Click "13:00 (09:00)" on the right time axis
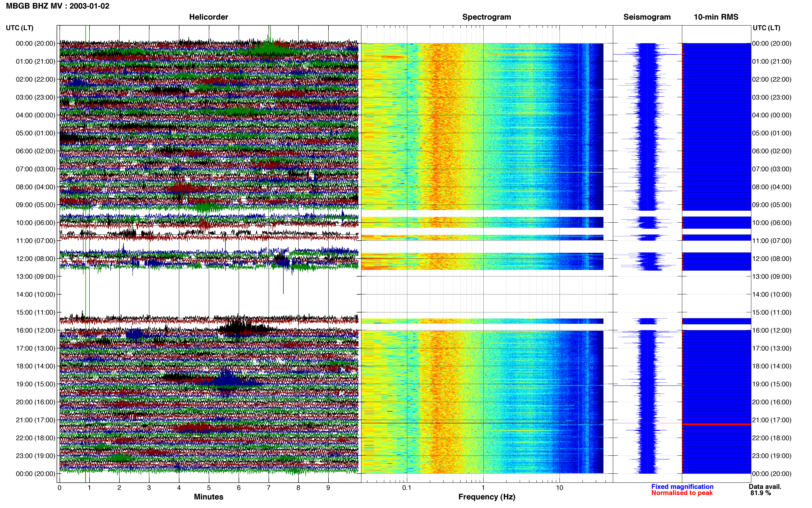Image resolution: width=812 pixels, height=508 pixels. (772, 277)
